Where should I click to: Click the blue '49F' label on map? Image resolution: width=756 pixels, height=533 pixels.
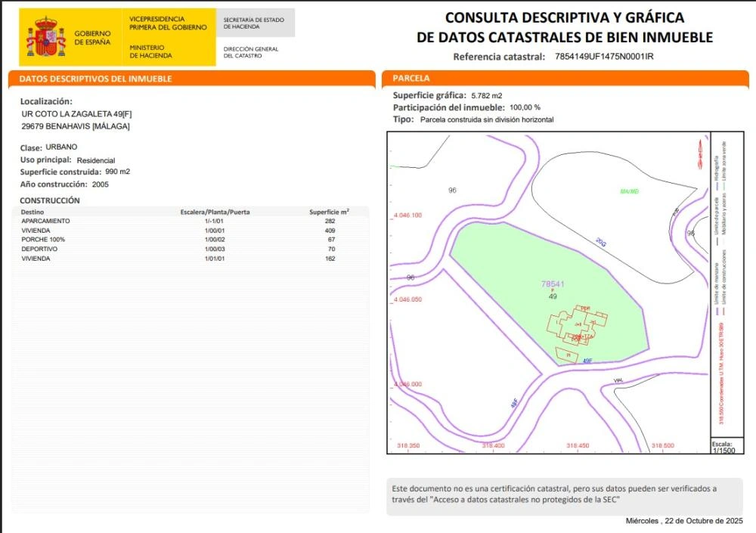[587, 361]
